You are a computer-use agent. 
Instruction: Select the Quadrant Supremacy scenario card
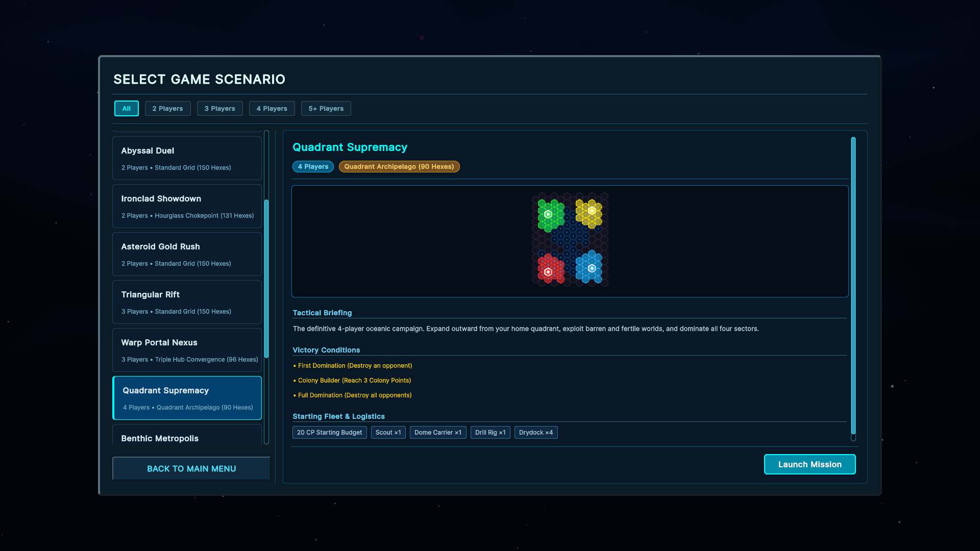click(187, 398)
